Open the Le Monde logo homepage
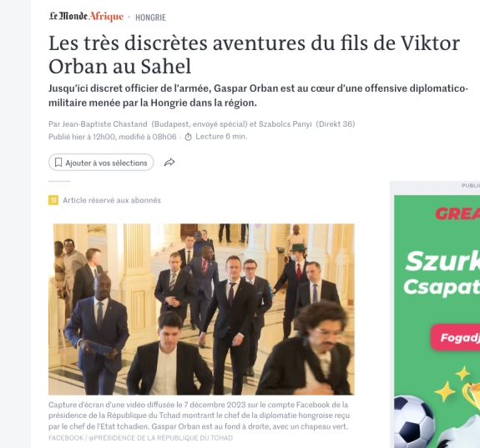Viewport: 480px width, 448px height. (x=68, y=16)
